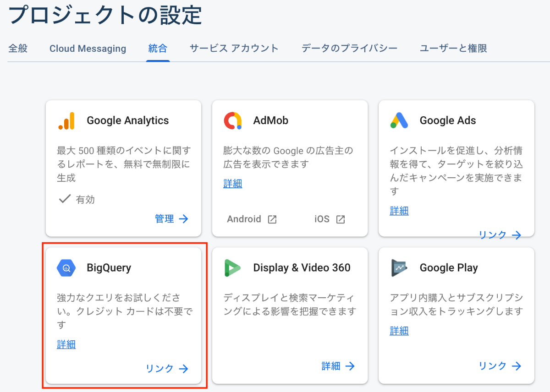Click the AdMob logo icon
Viewport: 550px width, 392px height.
tap(233, 120)
